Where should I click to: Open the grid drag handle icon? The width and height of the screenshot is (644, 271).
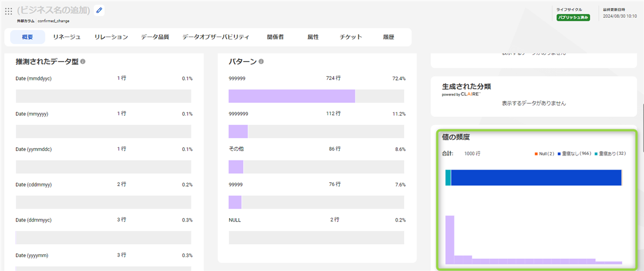(8, 11)
